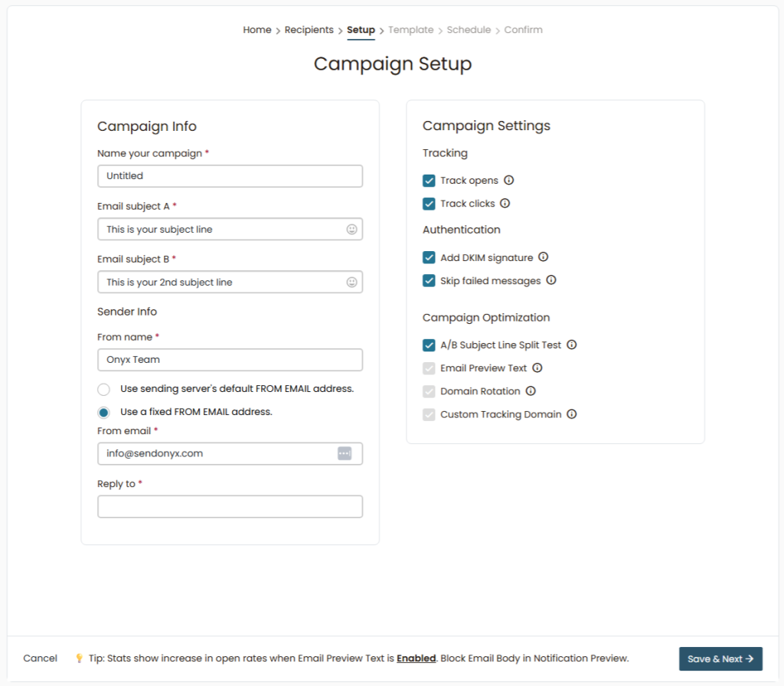Uncheck the Track opens checkbox
Image resolution: width=784 pixels, height=686 pixels.
429,181
